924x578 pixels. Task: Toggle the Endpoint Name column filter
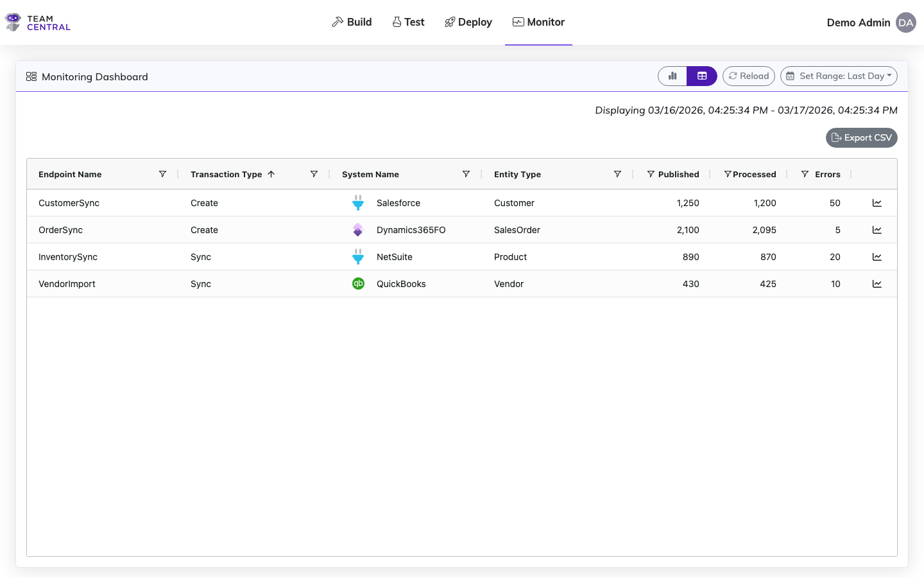click(x=162, y=173)
